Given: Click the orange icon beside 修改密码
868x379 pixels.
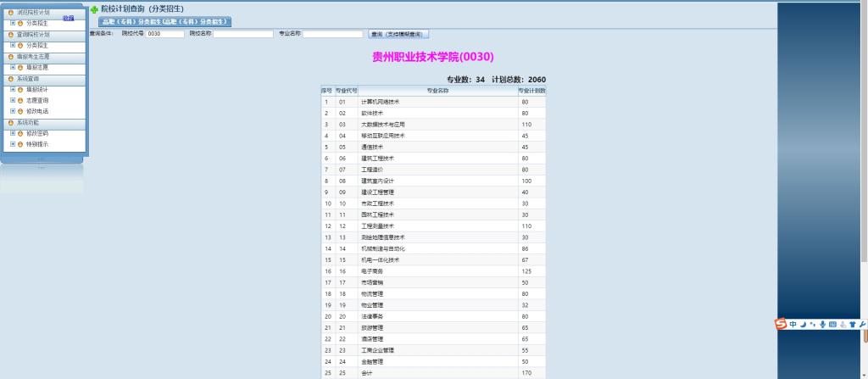Looking at the screenshot, I should pyautogui.click(x=20, y=133).
